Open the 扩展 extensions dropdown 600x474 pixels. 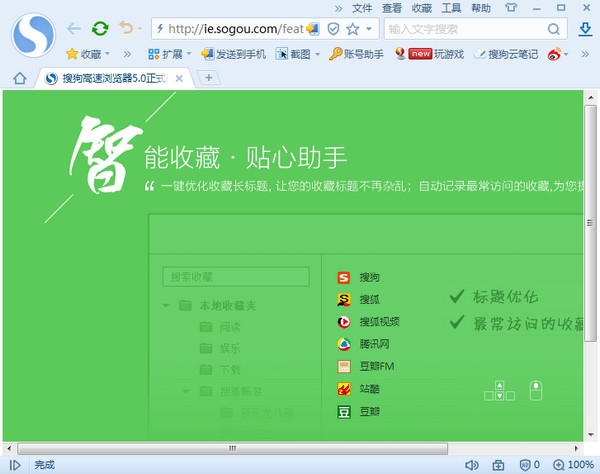(177, 54)
